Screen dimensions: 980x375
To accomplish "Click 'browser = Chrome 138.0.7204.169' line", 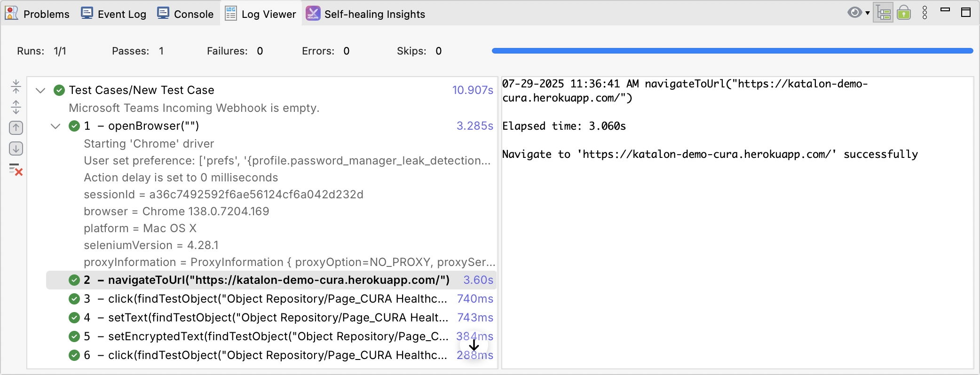I will coord(176,211).
